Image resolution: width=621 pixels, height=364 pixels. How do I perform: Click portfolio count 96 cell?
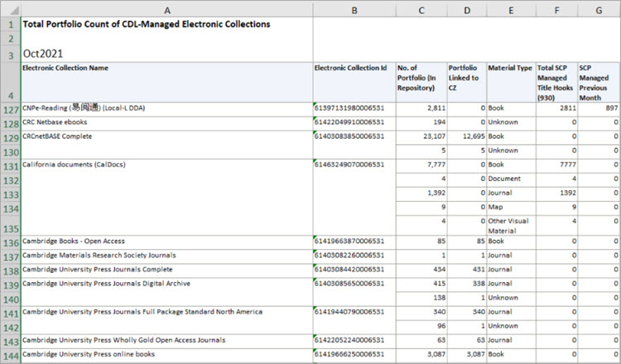421,328
